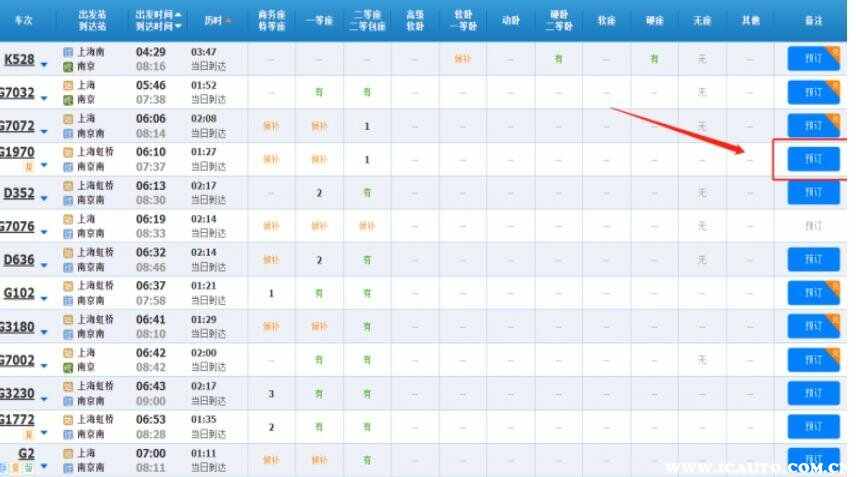This screenshot has height=477, width=856.
Task: Open train number link K528
Action: pyautogui.click(x=19, y=59)
